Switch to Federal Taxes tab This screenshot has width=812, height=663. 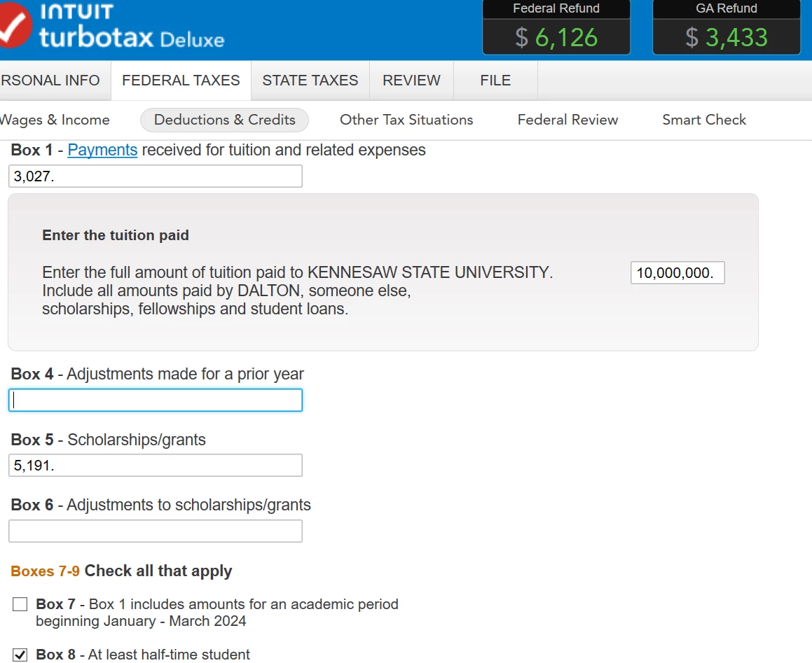[x=181, y=81]
